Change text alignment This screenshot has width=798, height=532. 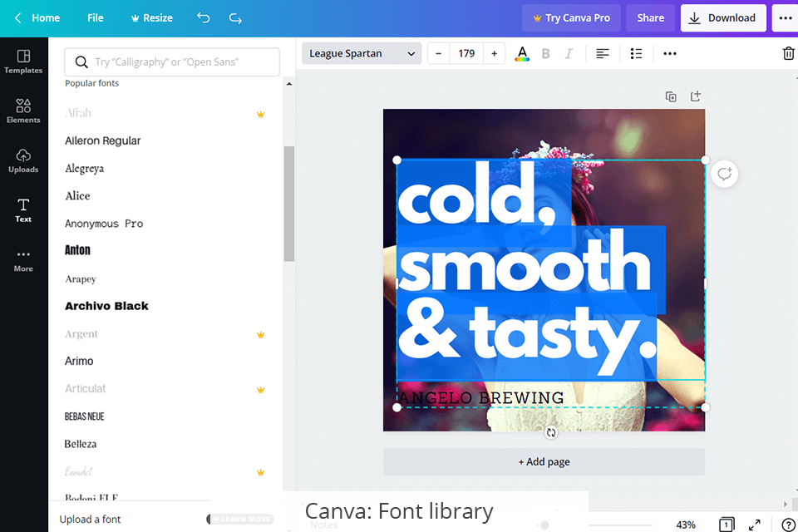tap(603, 53)
